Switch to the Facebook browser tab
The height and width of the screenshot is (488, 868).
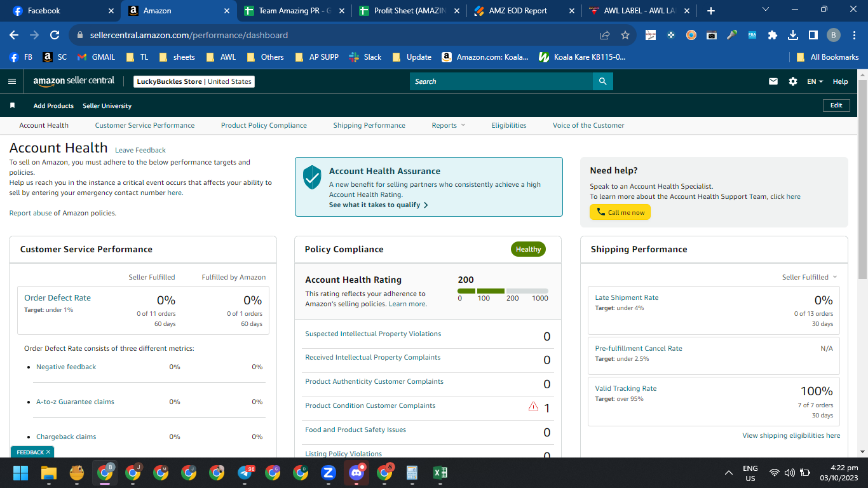pos(62,11)
